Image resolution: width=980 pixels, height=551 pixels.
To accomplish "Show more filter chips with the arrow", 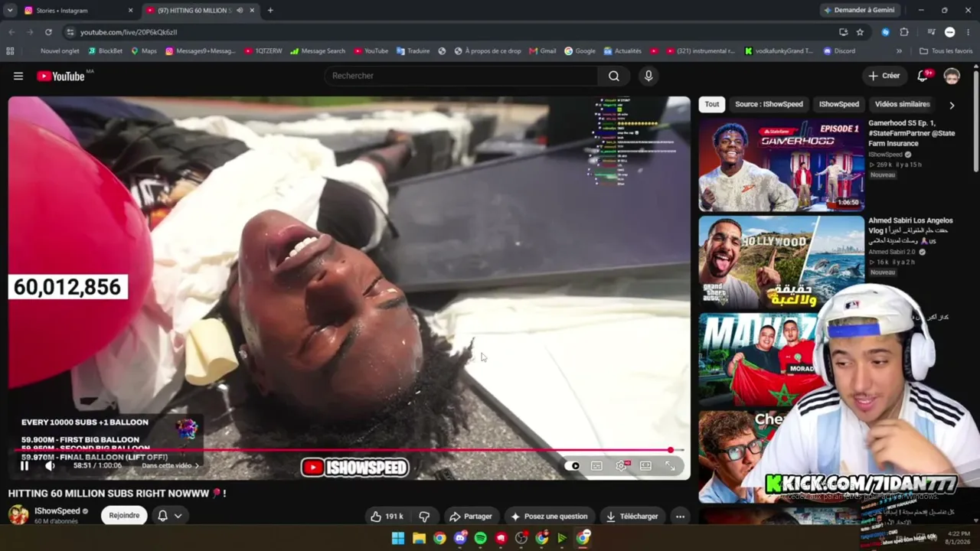I will point(952,105).
